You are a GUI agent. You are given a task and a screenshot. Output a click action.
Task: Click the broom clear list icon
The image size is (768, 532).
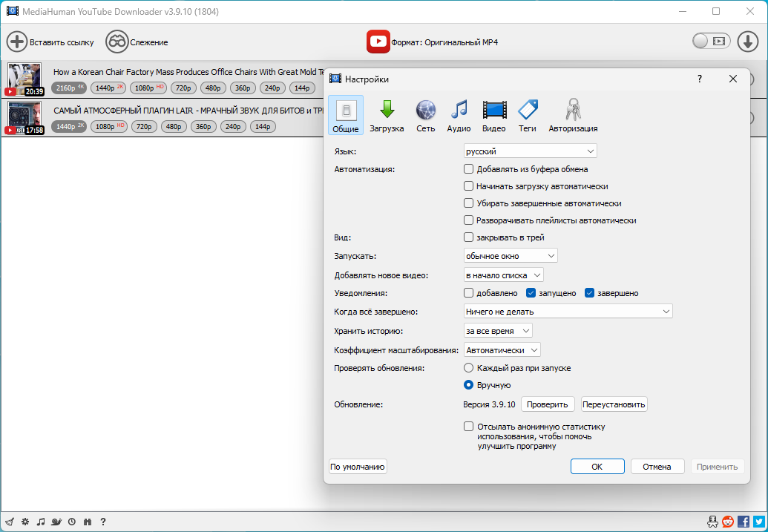[10, 522]
